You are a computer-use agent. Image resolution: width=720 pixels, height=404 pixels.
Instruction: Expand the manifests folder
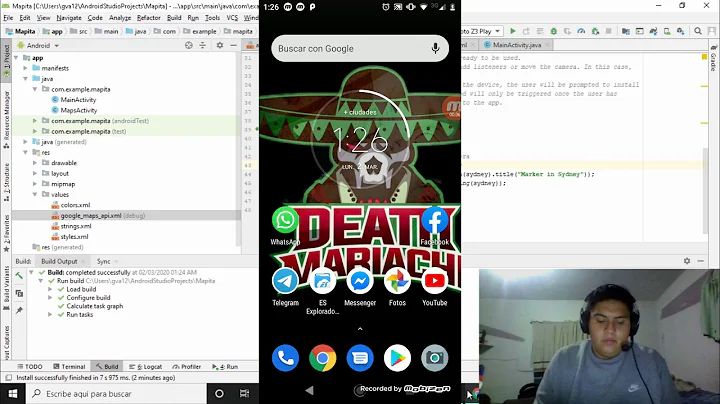(26, 68)
